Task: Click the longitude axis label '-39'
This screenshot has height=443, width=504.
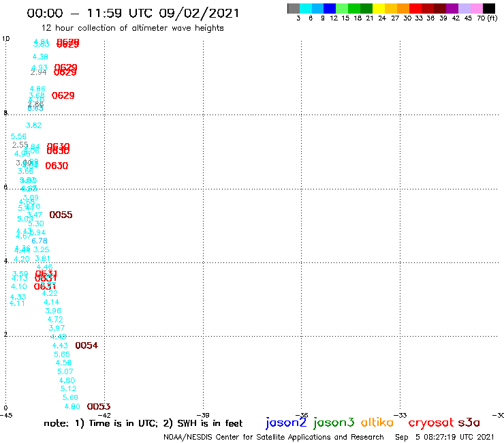Action: (x=203, y=415)
